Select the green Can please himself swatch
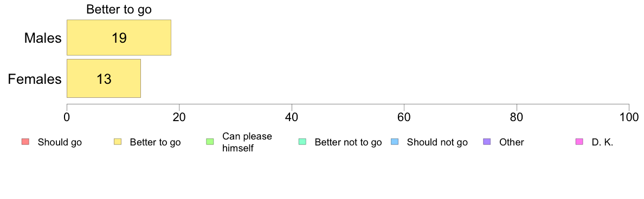 [x=210, y=142]
